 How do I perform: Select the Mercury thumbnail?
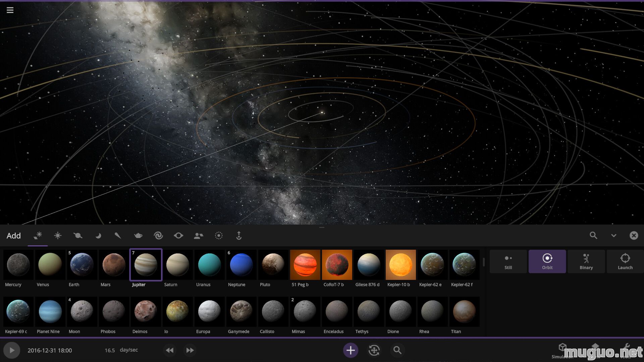coord(18,265)
